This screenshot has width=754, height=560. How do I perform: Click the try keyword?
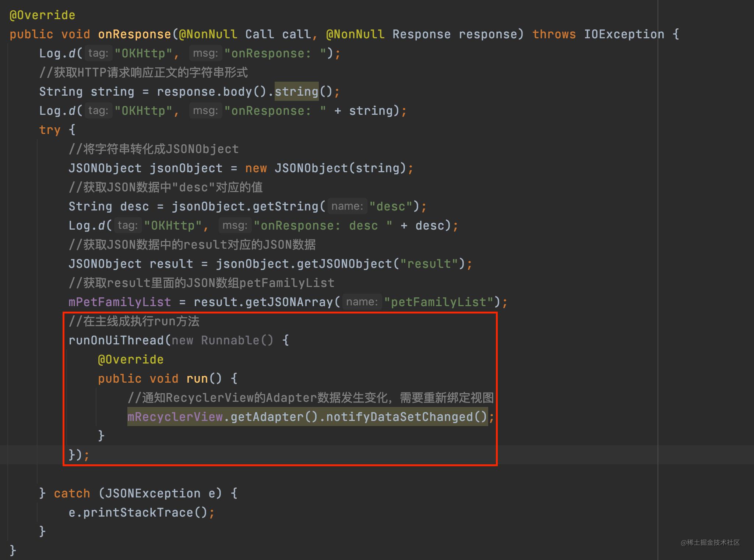pyautogui.click(x=50, y=130)
